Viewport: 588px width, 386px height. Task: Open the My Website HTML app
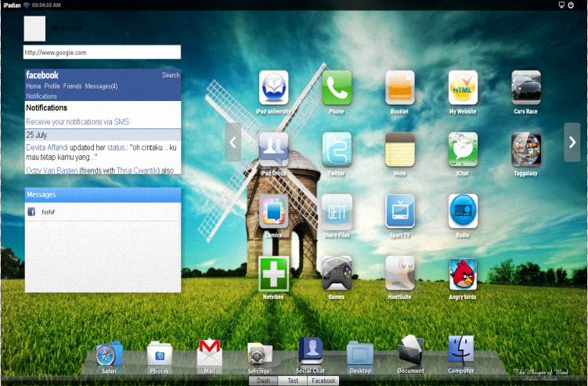coord(463,88)
